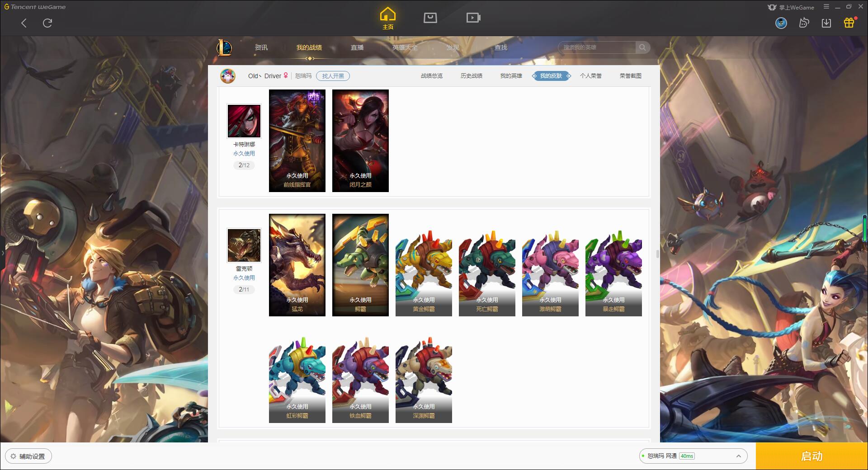This screenshot has height=470, width=868.
Task: Click the 找人开黑 button
Action: tap(333, 76)
